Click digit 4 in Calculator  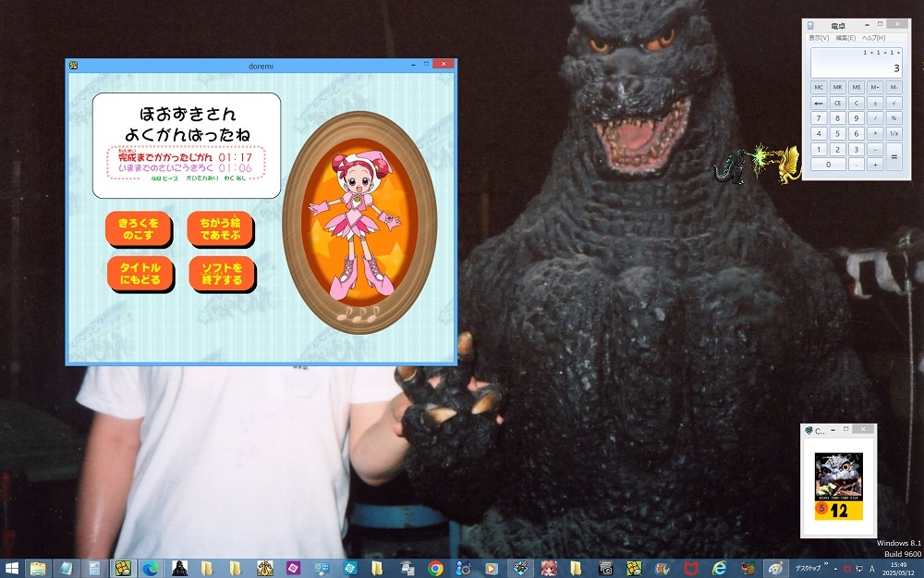[x=819, y=133]
